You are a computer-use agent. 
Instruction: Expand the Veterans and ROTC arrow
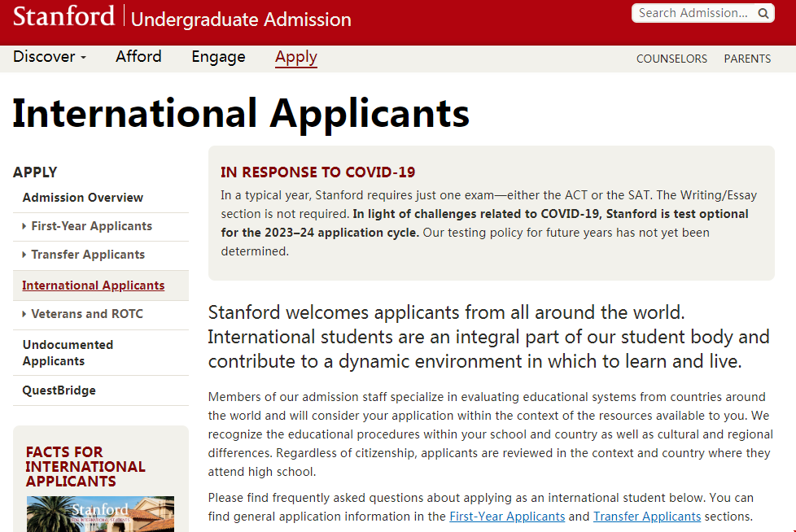pos(24,315)
